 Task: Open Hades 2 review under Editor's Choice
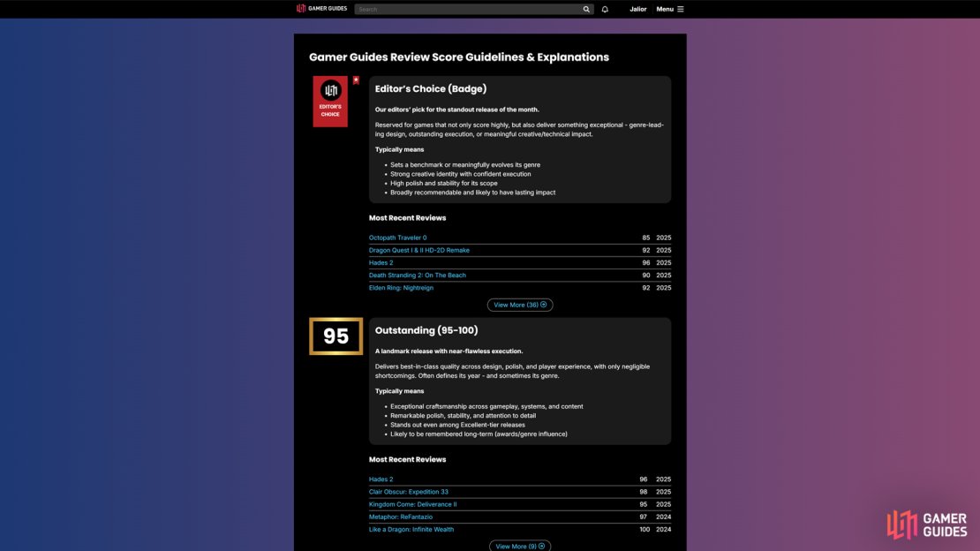(381, 262)
